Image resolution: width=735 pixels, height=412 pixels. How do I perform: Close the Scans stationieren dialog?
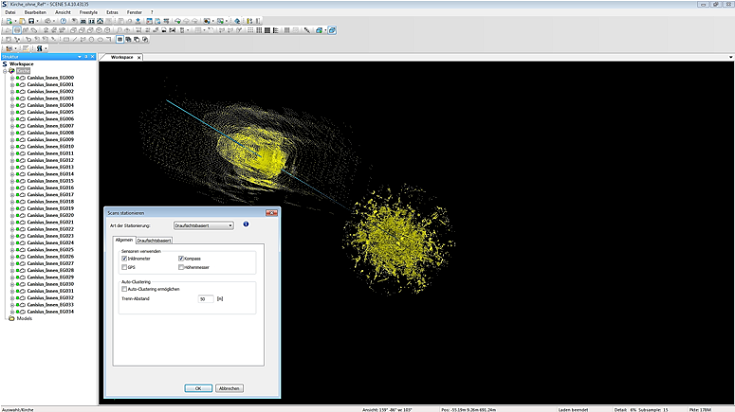(x=271, y=213)
